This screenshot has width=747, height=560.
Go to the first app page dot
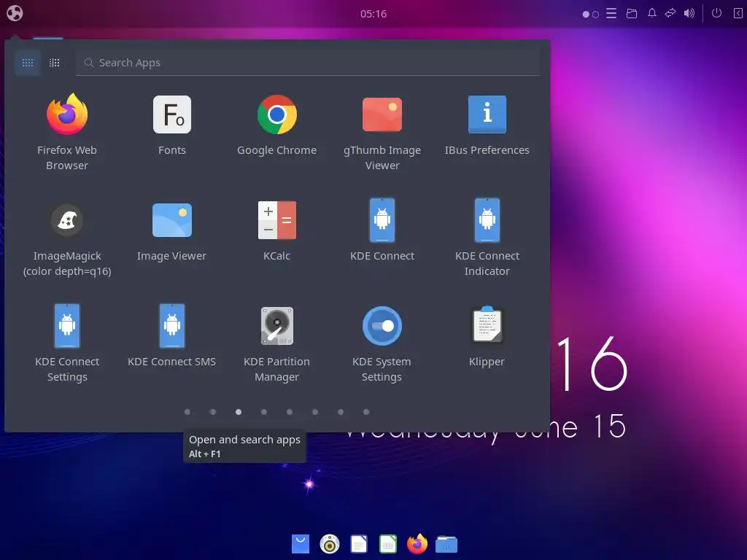[187, 412]
